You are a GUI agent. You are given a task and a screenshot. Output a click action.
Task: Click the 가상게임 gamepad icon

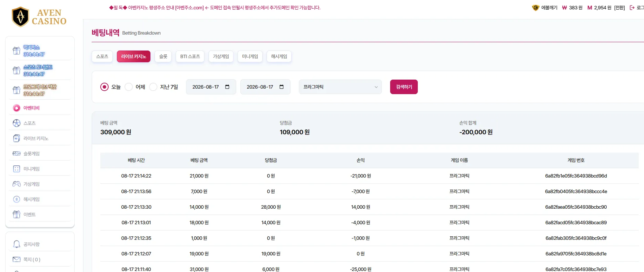[17, 184]
